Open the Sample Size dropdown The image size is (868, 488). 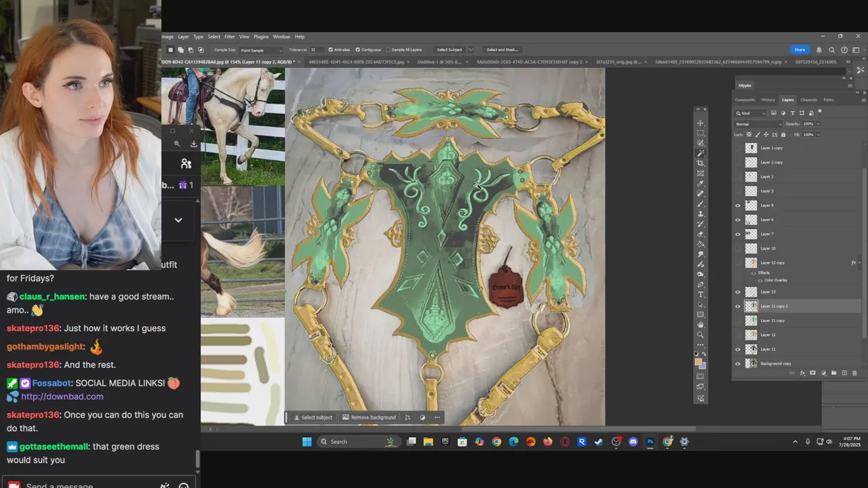coord(261,50)
